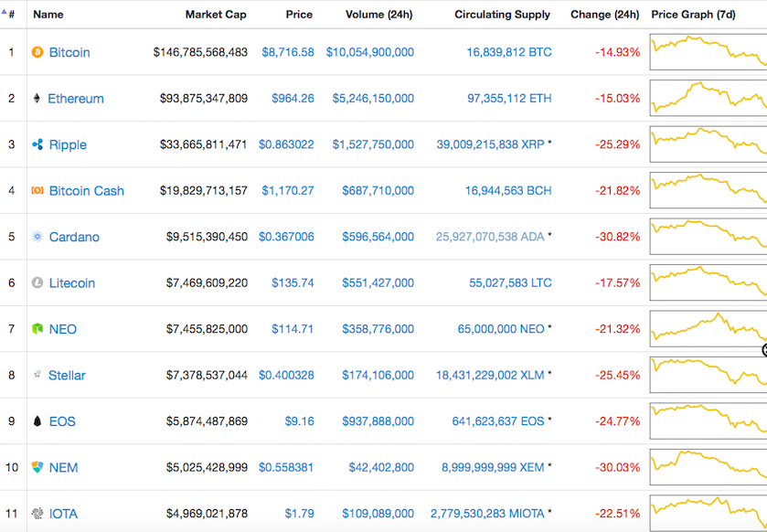The width and height of the screenshot is (767, 532).
Task: Click circulating supply 18,431,229,002 XLM
Action: click(x=490, y=376)
